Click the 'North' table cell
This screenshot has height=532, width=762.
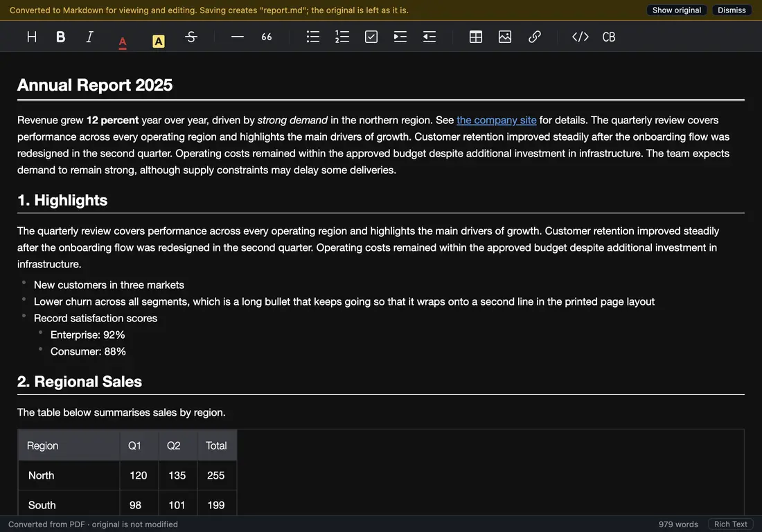click(69, 476)
